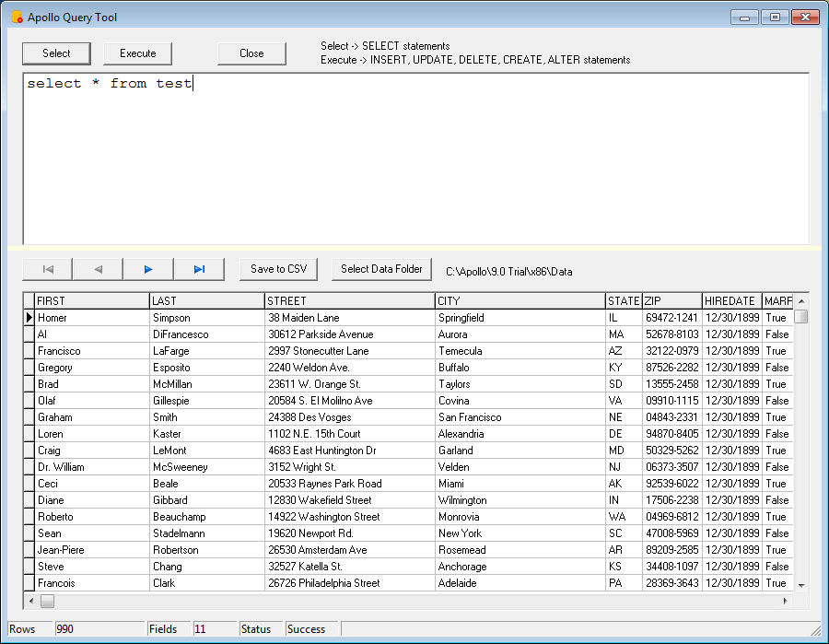Go to the first record navigation button

[48, 269]
